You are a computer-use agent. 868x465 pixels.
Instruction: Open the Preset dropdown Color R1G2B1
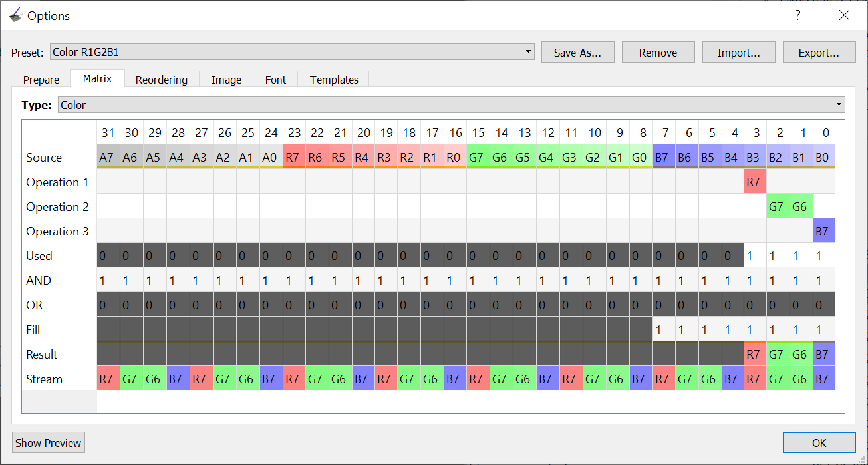(x=292, y=52)
